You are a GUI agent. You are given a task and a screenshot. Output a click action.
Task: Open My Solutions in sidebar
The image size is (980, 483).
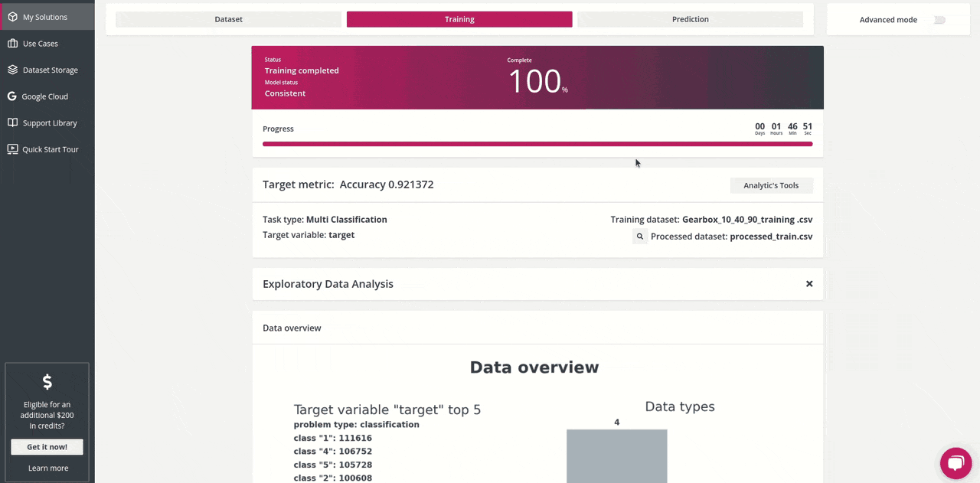point(47,17)
